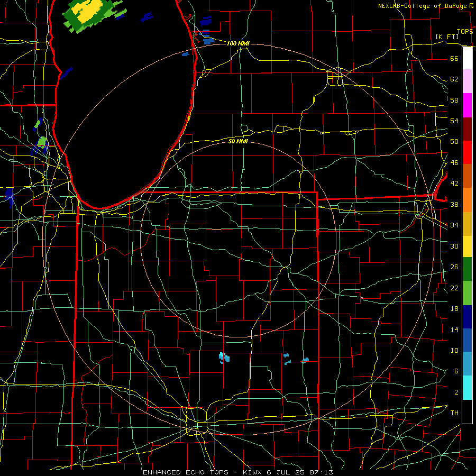
Task: Click the dark green swatch in the color scale
Action: click(x=467, y=269)
